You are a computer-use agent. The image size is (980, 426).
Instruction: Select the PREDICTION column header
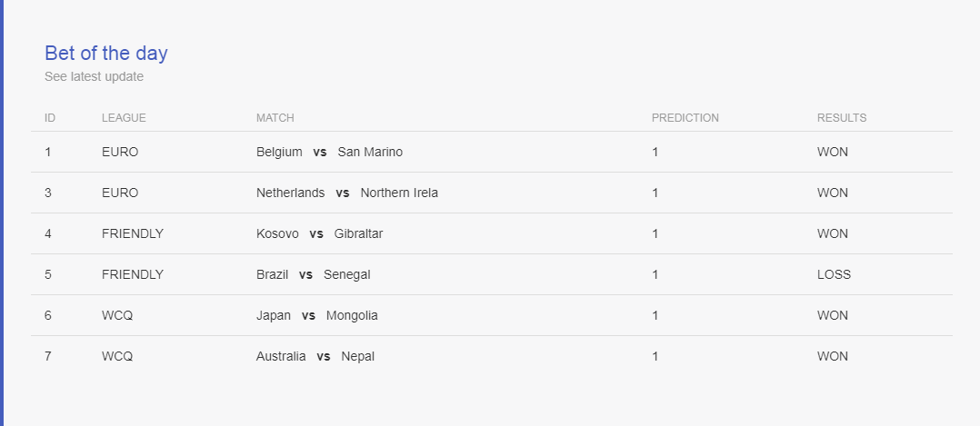coord(685,118)
